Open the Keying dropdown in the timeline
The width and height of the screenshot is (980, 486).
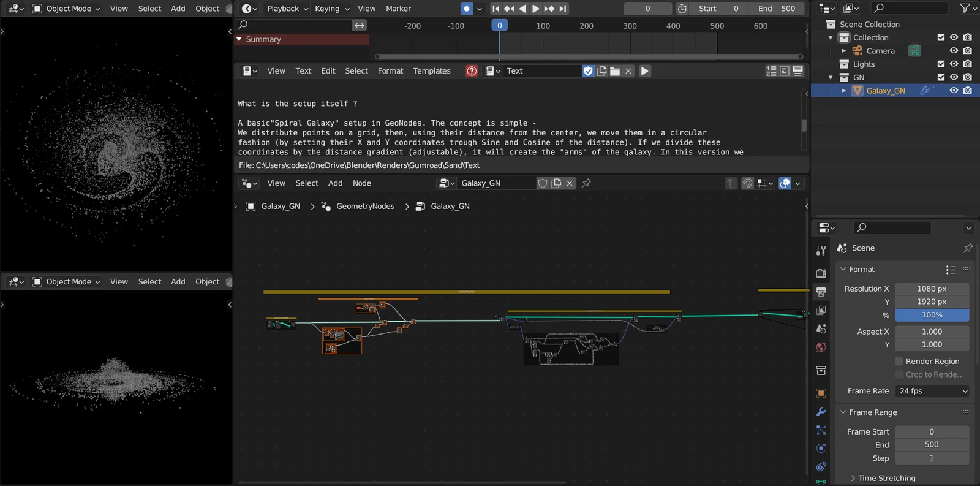point(332,9)
